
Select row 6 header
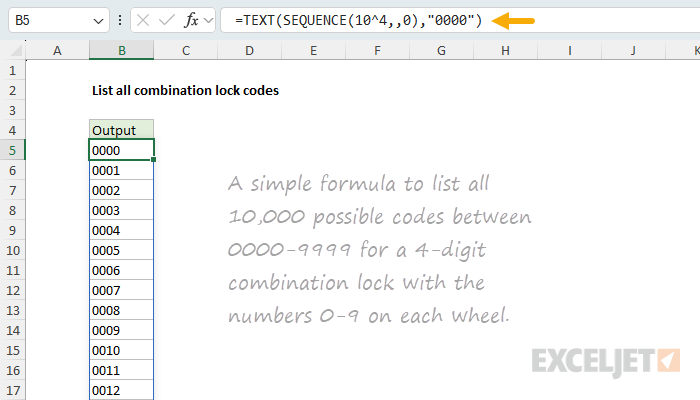coord(12,171)
